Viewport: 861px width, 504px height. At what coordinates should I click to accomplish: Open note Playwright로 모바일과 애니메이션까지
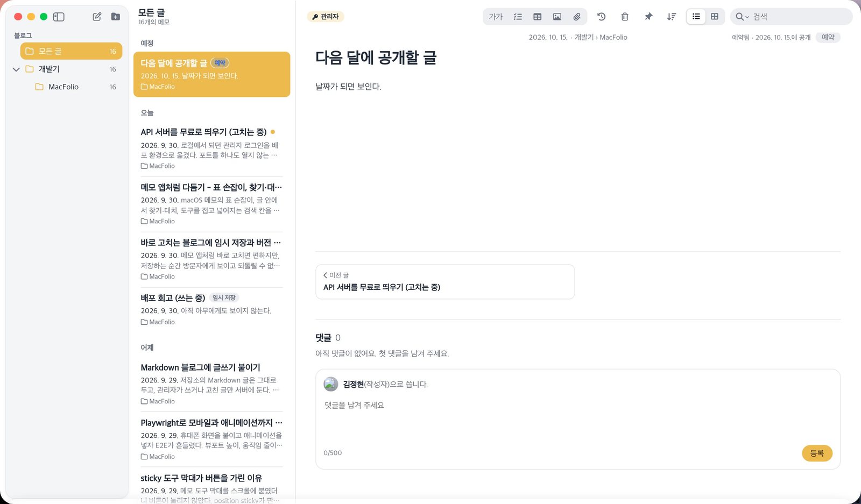pos(211,439)
